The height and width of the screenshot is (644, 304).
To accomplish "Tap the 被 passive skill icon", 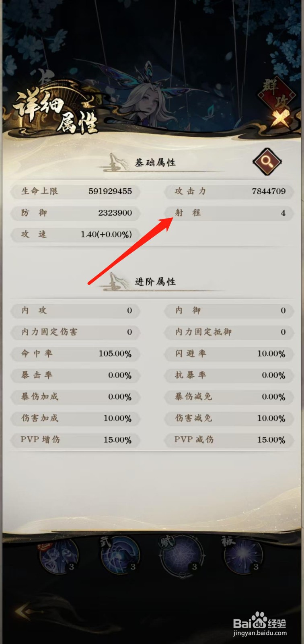I will coord(243,555).
